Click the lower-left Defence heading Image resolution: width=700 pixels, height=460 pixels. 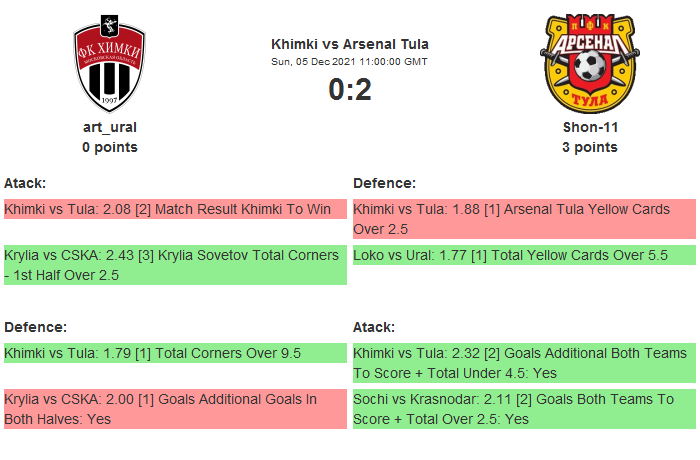pyautogui.click(x=35, y=327)
